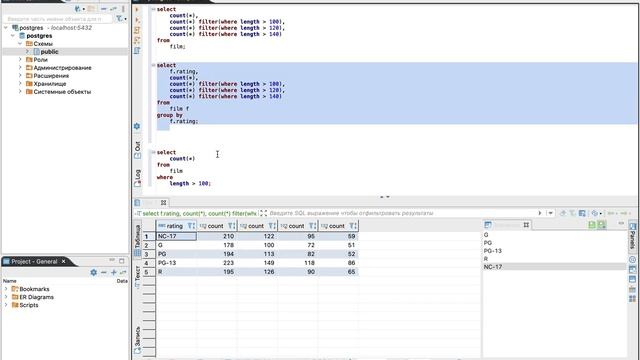Switch to the Текст view tab
Screen dimensions: 640x360
pos(138,278)
